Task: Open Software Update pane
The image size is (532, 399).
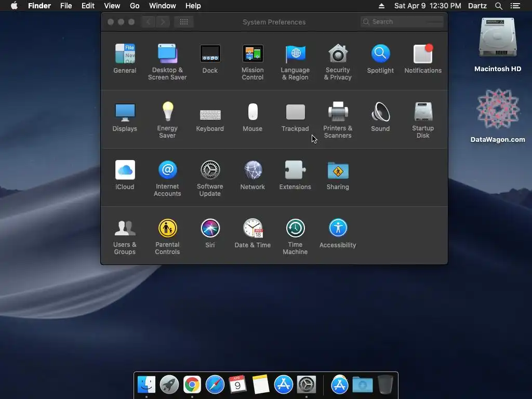Action: coord(210,178)
